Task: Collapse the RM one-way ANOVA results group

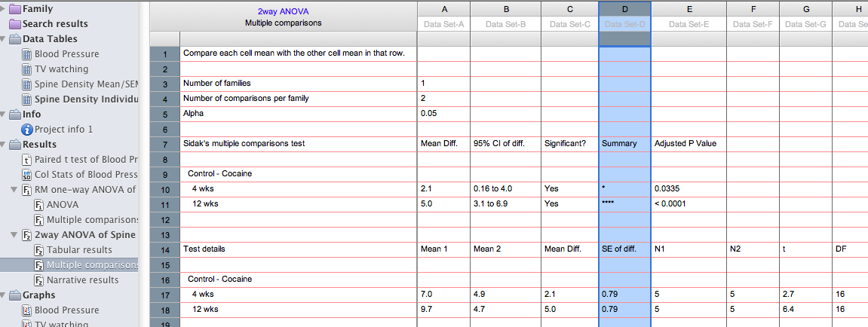Action: [x=14, y=190]
